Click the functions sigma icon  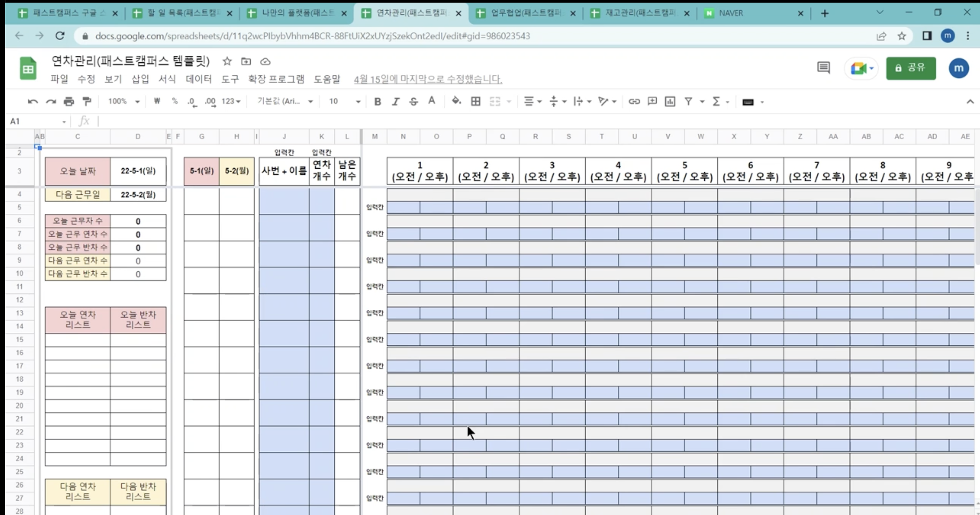click(x=716, y=102)
